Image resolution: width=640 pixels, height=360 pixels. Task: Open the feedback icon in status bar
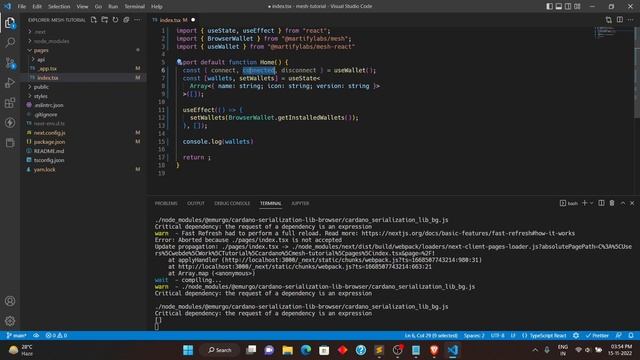point(619,336)
